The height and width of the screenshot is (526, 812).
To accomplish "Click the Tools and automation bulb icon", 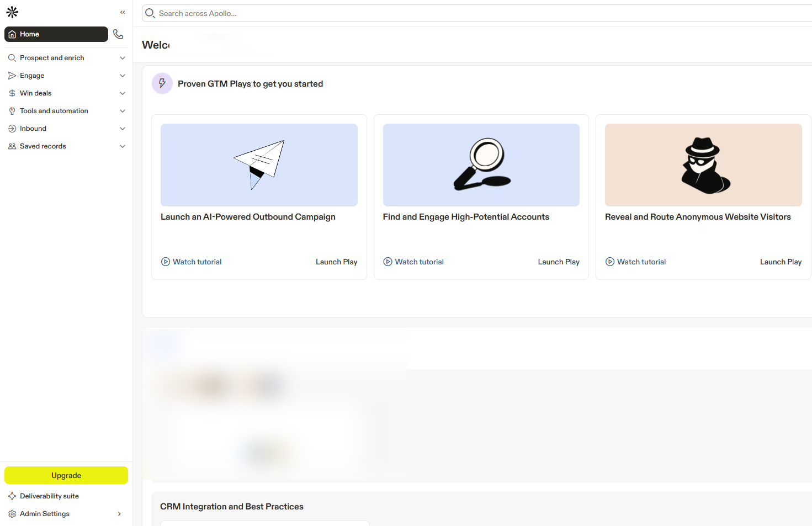I will (12, 111).
